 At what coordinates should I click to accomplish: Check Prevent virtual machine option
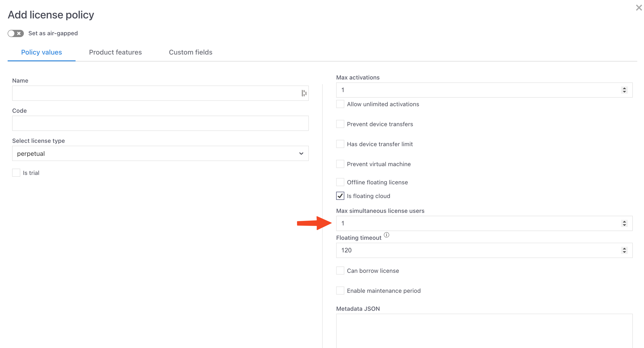pos(340,164)
